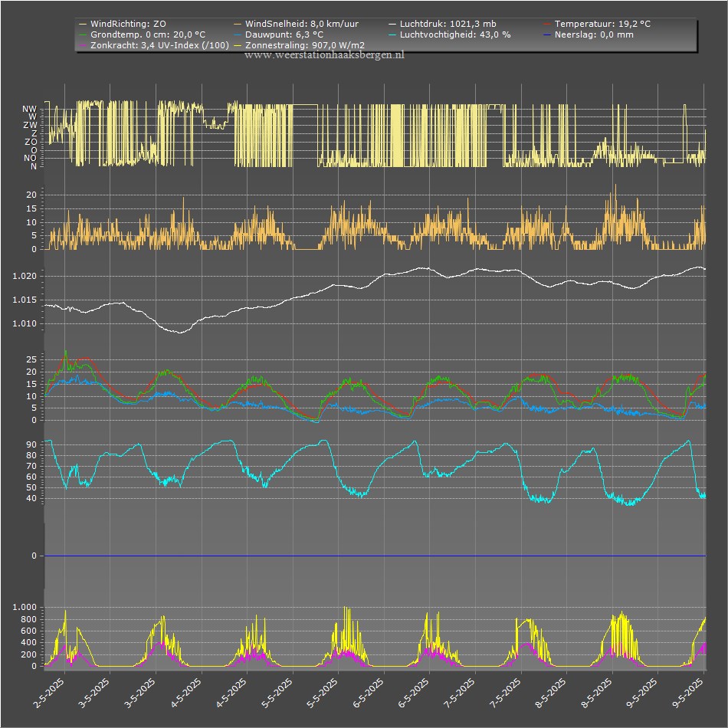Click the 25 temperature axis label
Screen dimensions: 728x728
(x=31, y=359)
